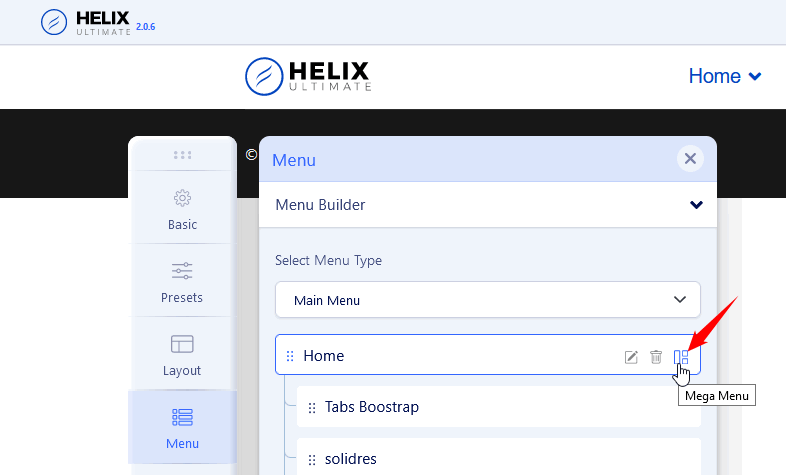Click the Home item drag handle
This screenshot has height=475, width=786.
pyautogui.click(x=290, y=356)
